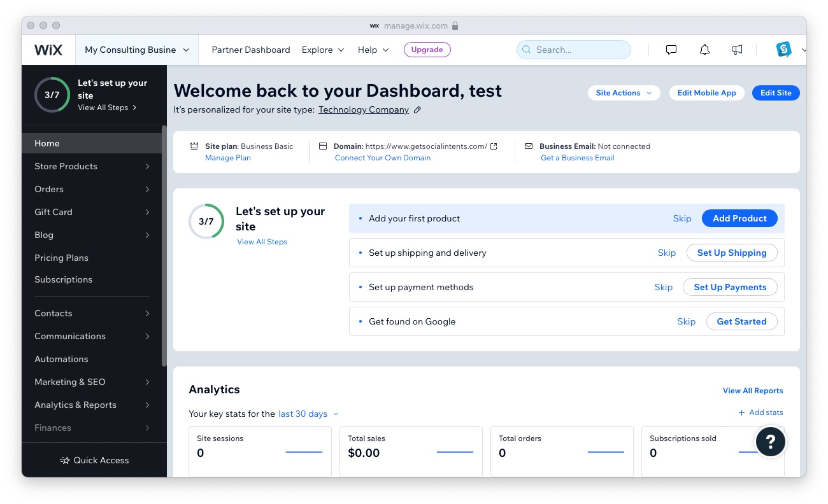Open the user account avatar
The height and width of the screenshot is (504, 828).
pyautogui.click(x=783, y=50)
